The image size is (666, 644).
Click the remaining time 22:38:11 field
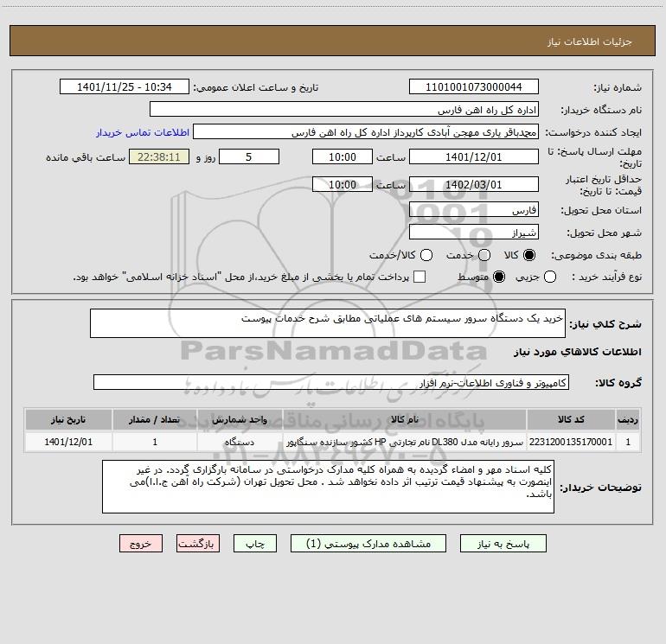click(159, 157)
